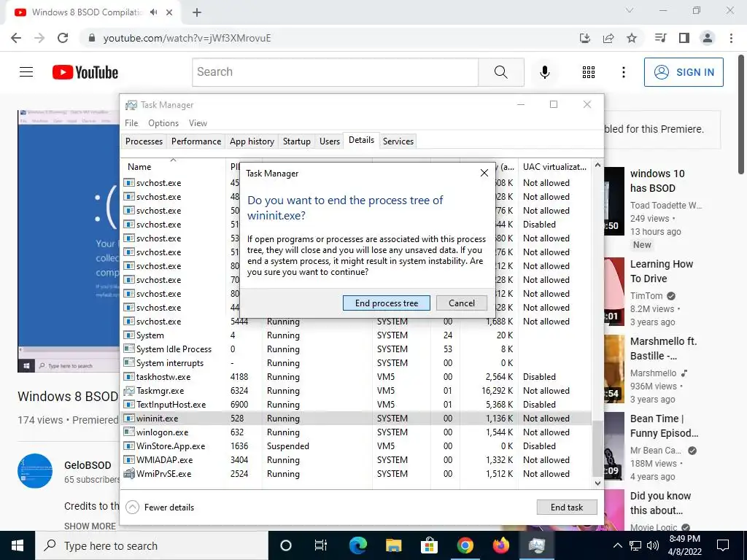The width and height of the screenshot is (747, 560).
Task: Sort by UAC virtualization column header
Action: click(x=554, y=167)
